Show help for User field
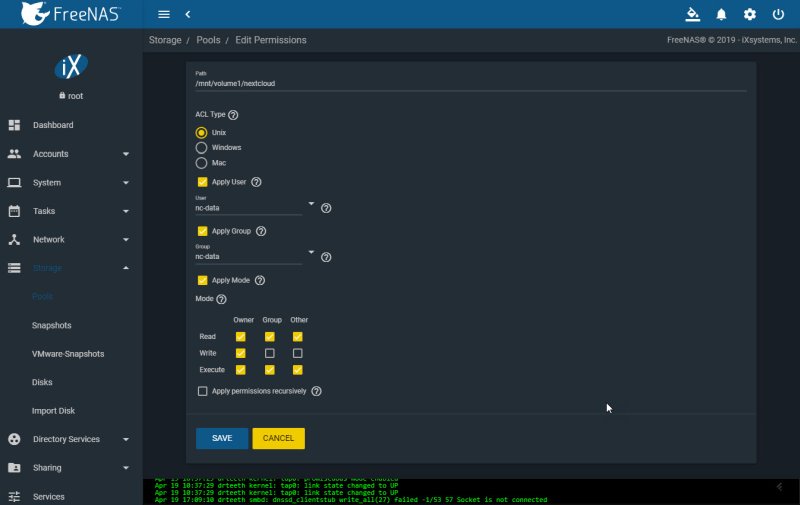Screen dimensions: 800x505 click(326, 208)
